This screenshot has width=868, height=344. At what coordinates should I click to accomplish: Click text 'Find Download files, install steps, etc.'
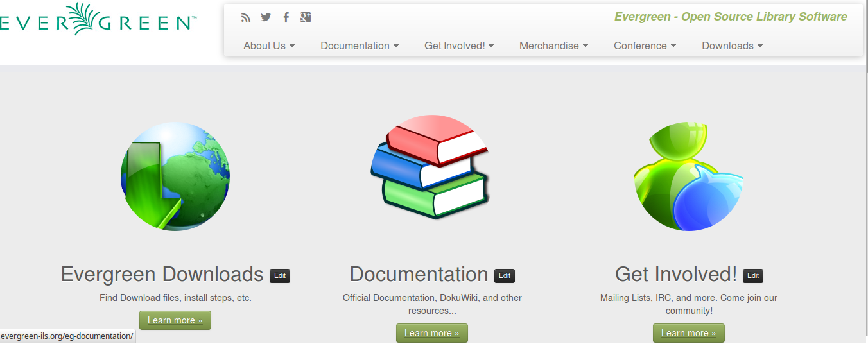(x=175, y=298)
